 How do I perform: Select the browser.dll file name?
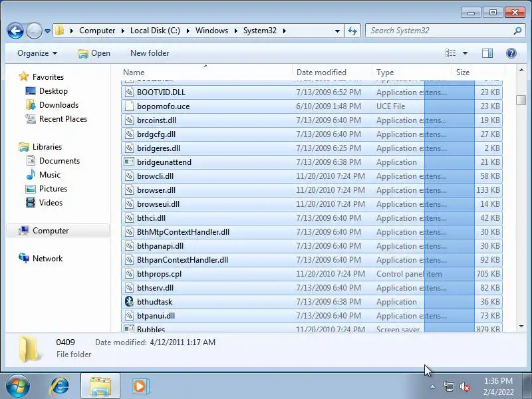156,190
